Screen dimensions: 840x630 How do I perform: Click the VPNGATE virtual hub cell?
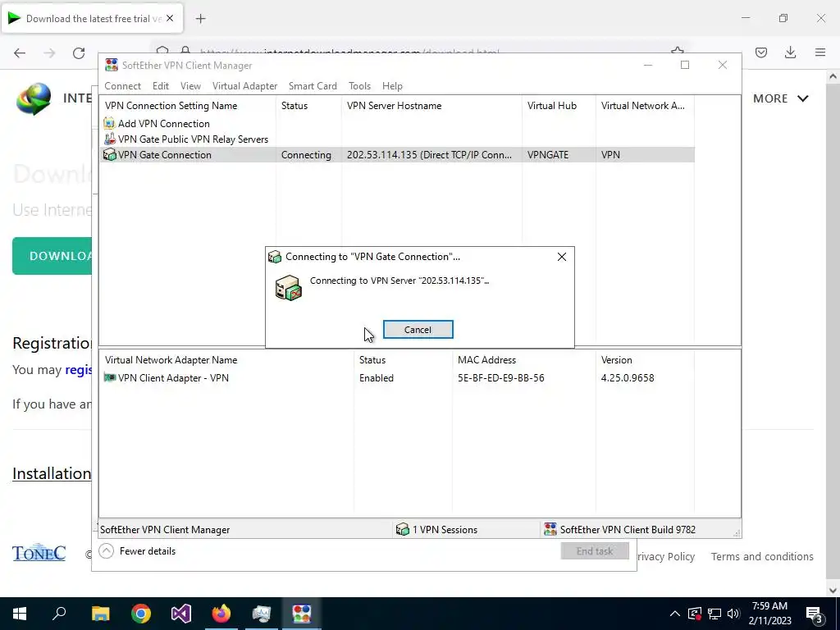[547, 155]
